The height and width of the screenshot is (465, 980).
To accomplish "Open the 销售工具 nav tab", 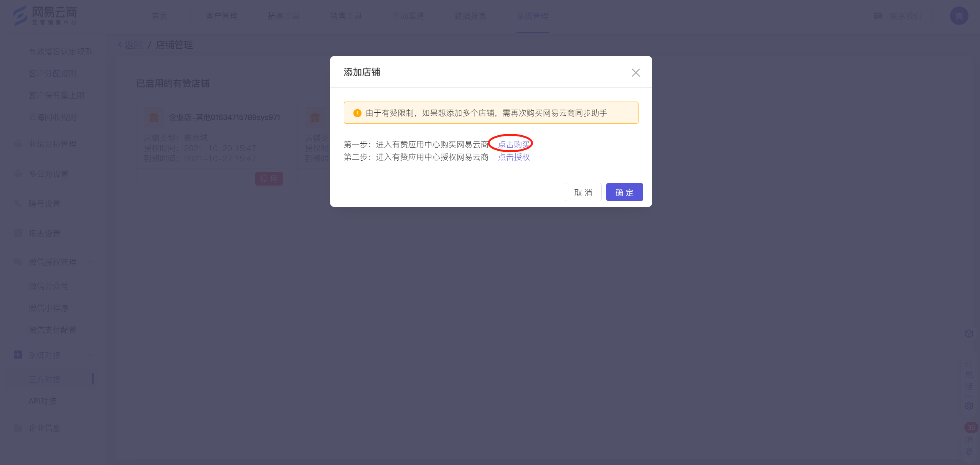I will click(x=346, y=16).
